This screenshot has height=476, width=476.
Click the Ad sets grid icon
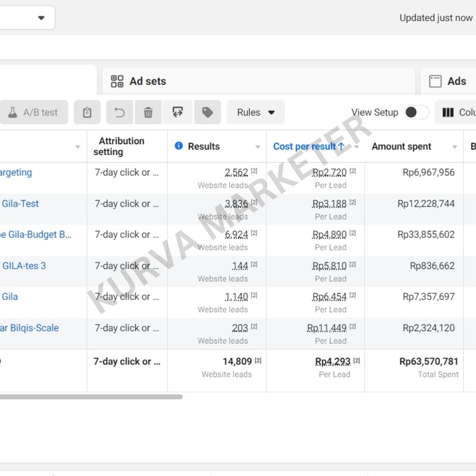click(x=117, y=81)
